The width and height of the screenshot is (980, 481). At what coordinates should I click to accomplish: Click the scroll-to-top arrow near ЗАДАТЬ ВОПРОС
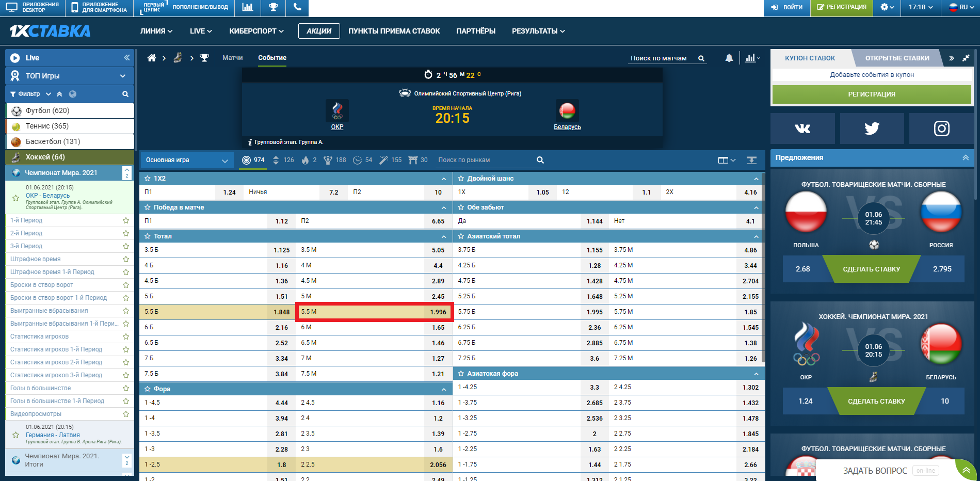pyautogui.click(x=966, y=470)
